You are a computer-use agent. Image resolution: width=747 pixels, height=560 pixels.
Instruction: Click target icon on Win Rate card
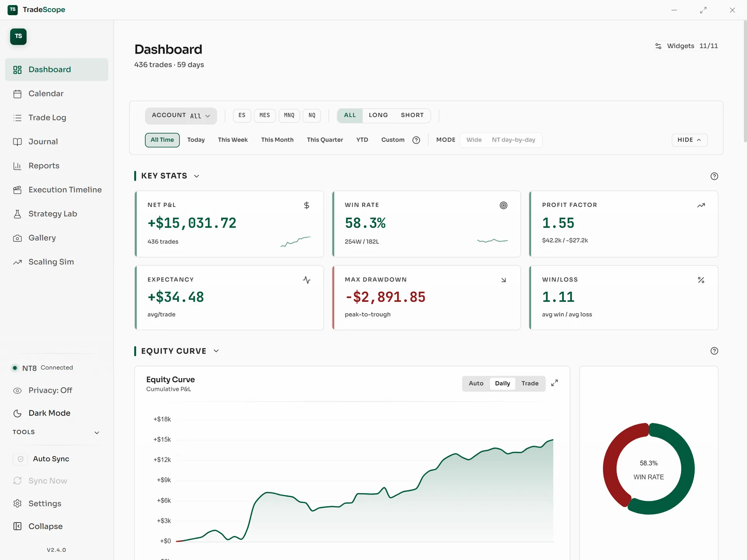click(503, 205)
